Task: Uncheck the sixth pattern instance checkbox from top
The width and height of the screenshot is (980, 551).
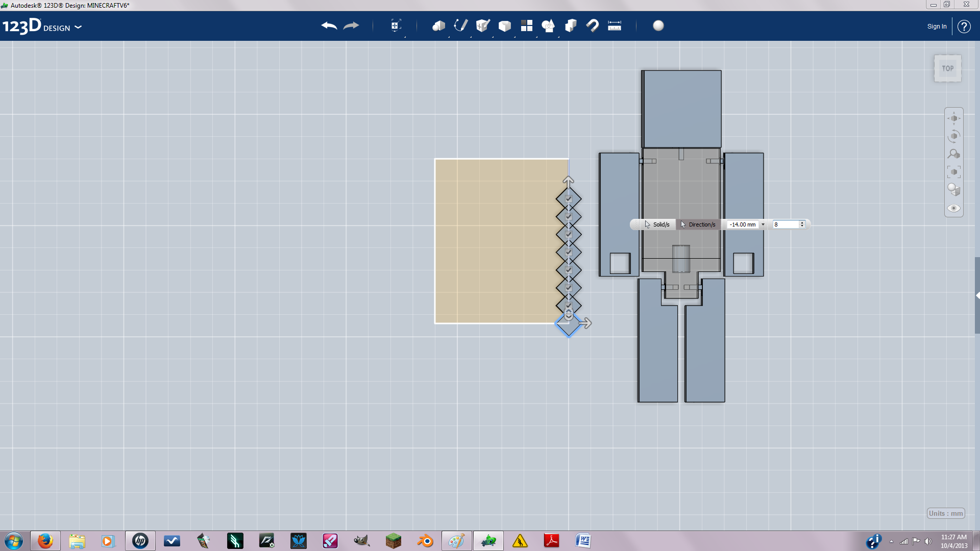Action: click(x=568, y=288)
